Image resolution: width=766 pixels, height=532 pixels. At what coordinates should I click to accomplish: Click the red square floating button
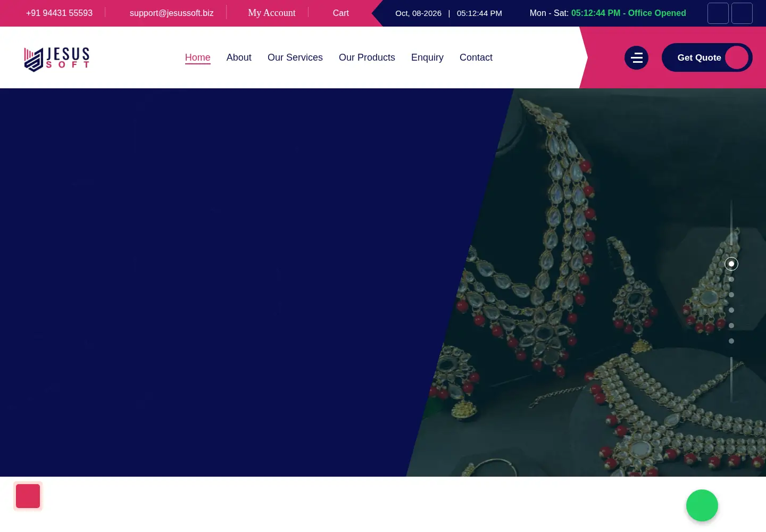coord(28,496)
